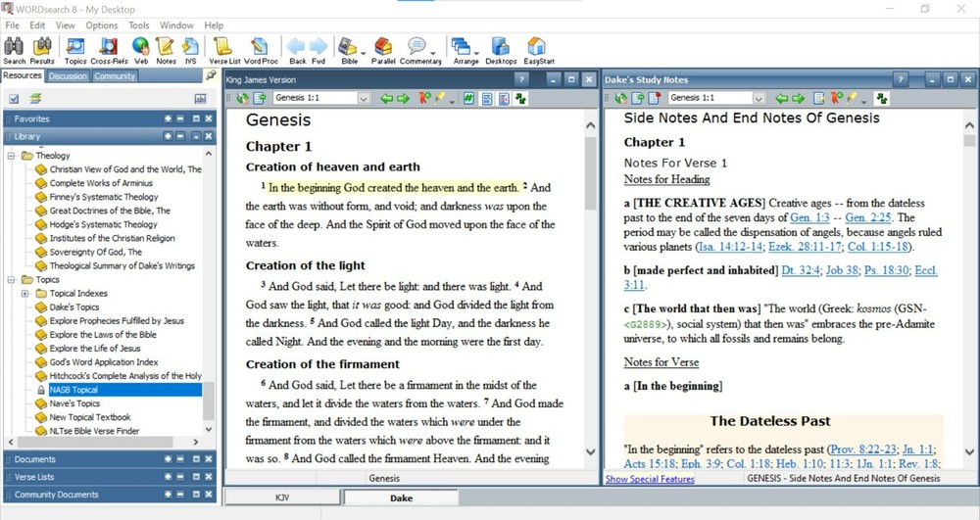Open highlighter dropdown arrow in Dake's Study Notes
This screenshot has width=980, height=520.
(863, 100)
